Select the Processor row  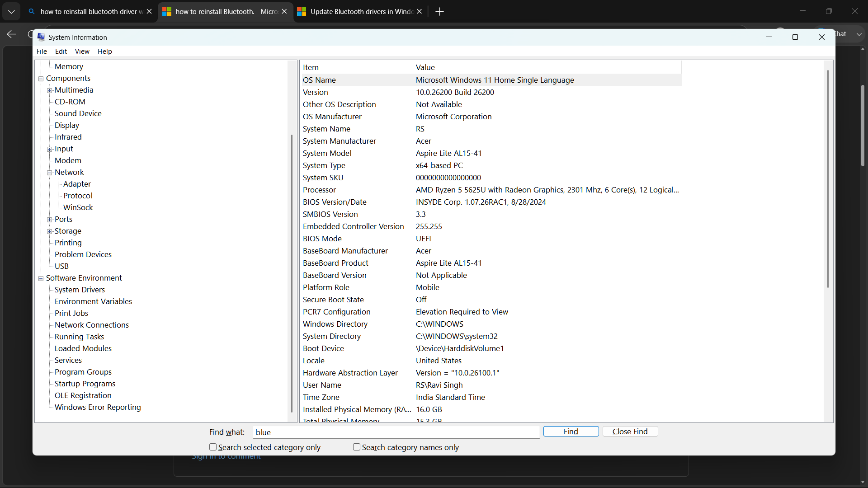tap(491, 190)
